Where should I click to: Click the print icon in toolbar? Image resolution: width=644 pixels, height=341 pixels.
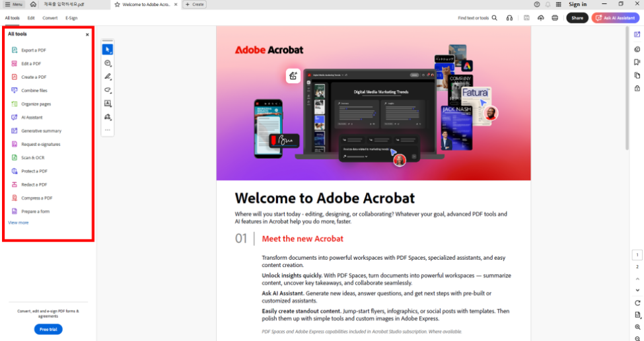555,18
